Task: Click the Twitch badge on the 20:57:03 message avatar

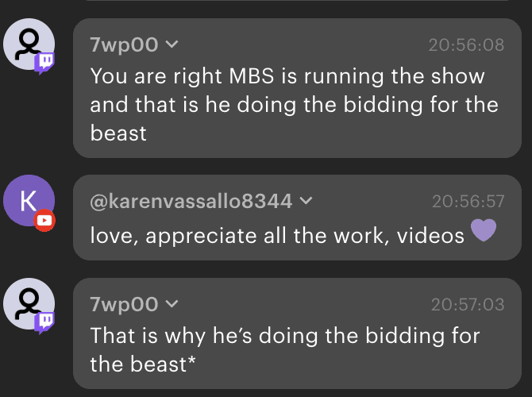Action: 44,322
